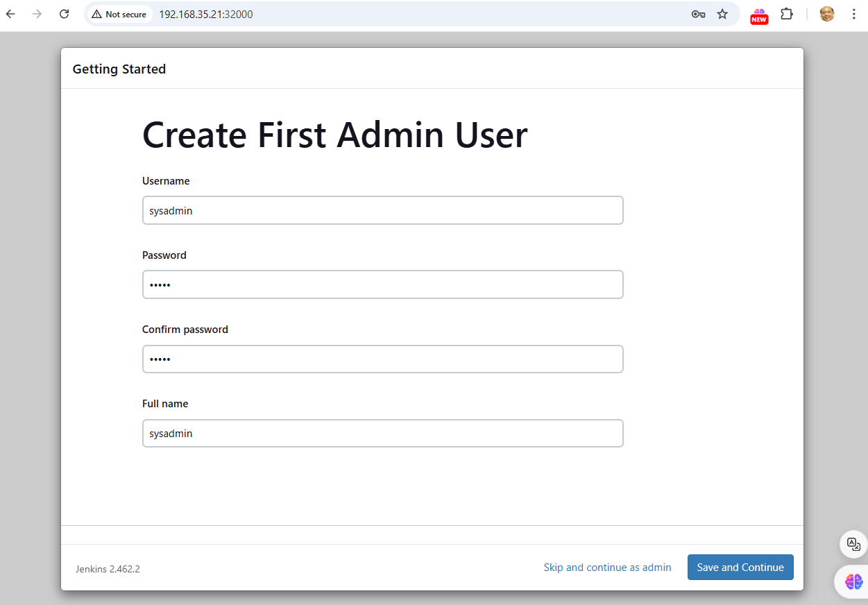Open the Chrome three-dot menu

853,14
